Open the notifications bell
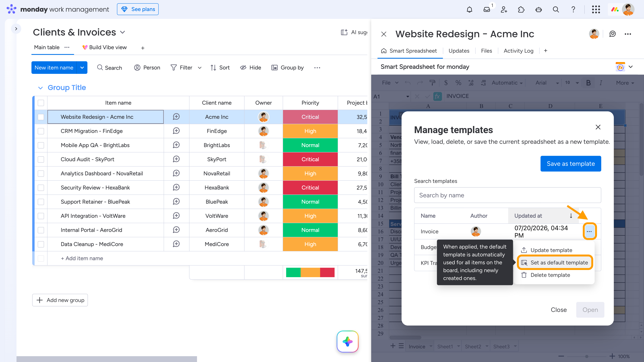The width and height of the screenshot is (644, 362). click(x=469, y=9)
